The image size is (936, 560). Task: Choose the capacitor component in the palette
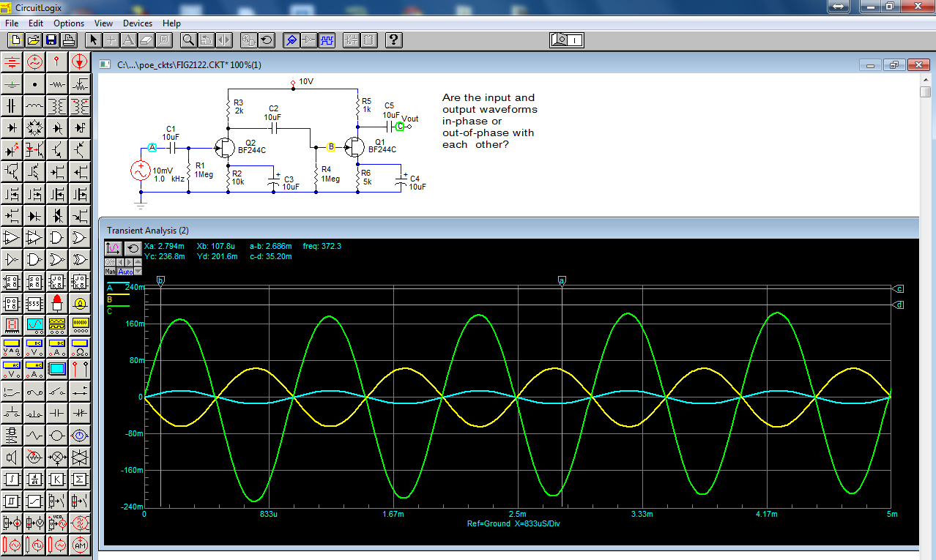12,106
